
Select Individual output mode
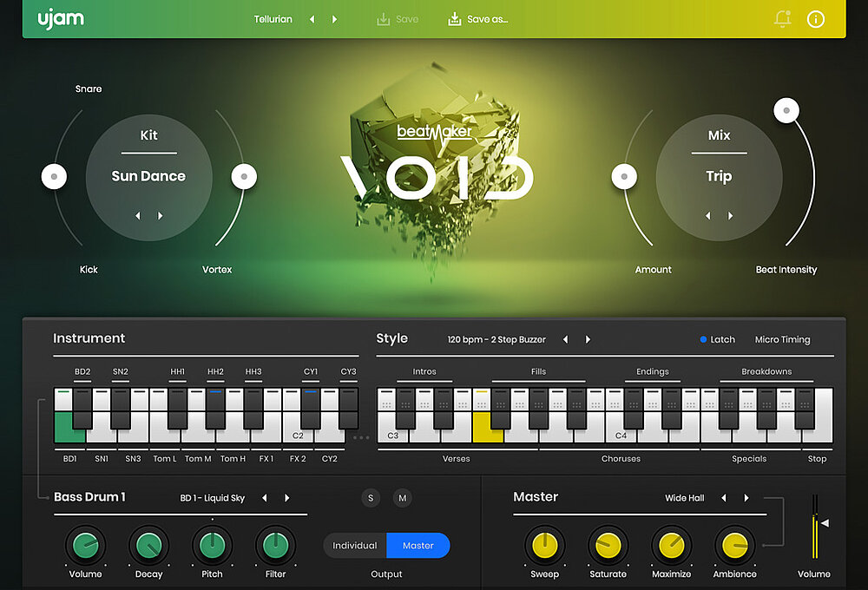[355, 546]
